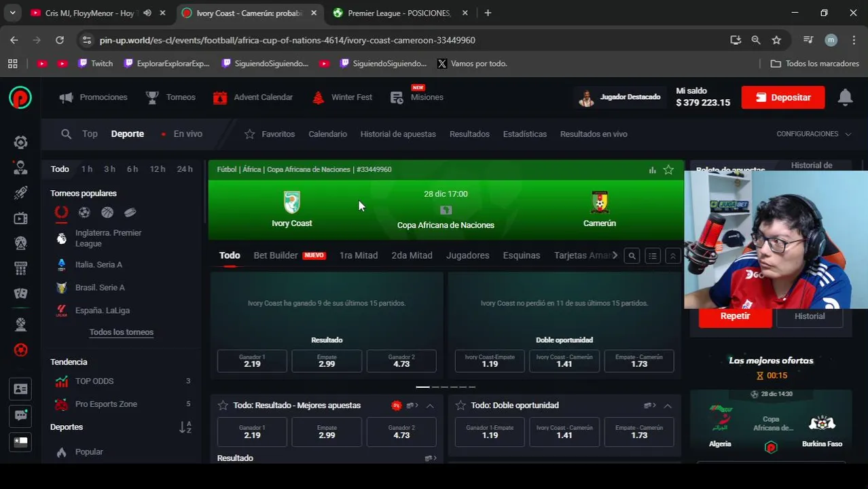
Task: Search markets with the magnifier button
Action: pyautogui.click(x=632, y=256)
